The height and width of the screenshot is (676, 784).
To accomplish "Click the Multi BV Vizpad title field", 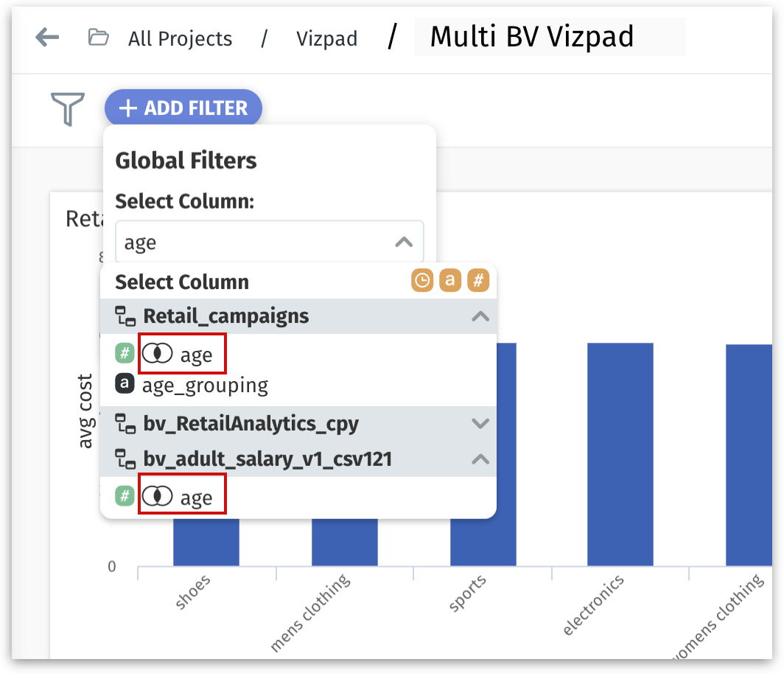I will (534, 37).
